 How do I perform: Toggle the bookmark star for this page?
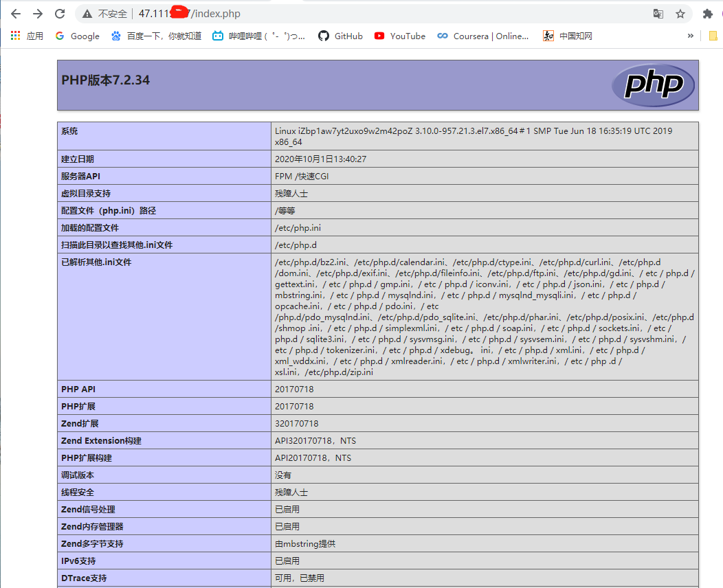(679, 13)
